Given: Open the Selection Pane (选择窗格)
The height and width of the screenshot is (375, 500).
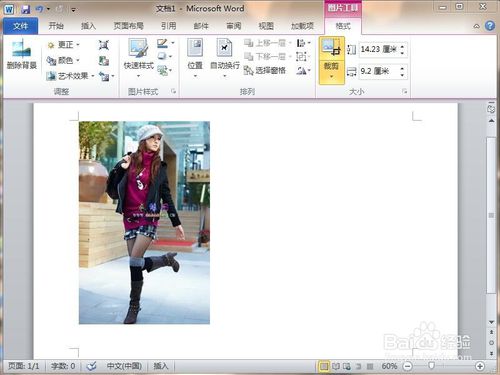Looking at the screenshot, I should pos(265,70).
